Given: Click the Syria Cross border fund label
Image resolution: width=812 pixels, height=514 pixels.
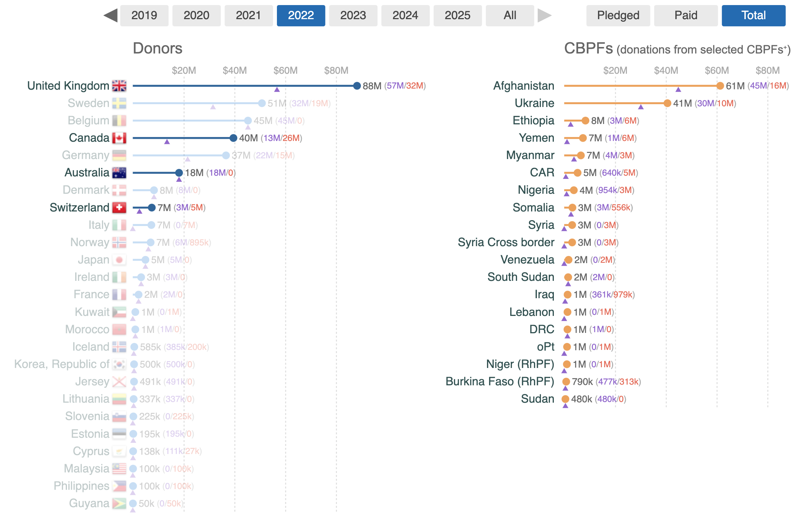Looking at the screenshot, I should pyautogui.click(x=506, y=242).
